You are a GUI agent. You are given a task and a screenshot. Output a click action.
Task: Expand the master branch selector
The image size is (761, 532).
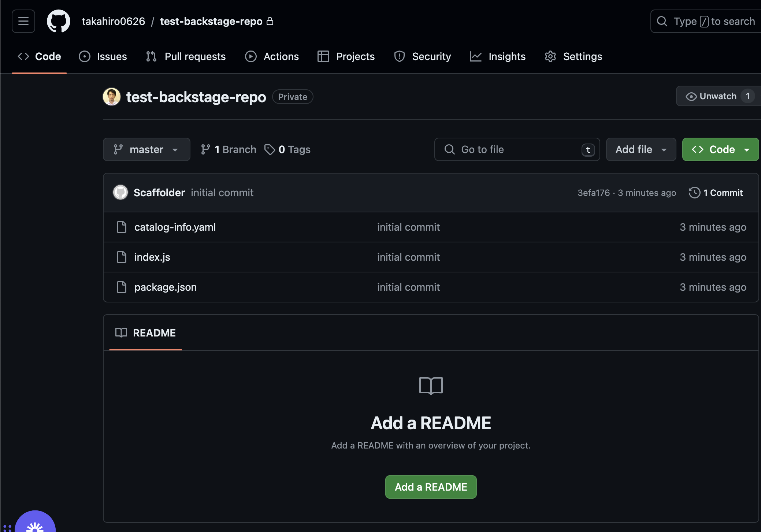click(x=146, y=149)
